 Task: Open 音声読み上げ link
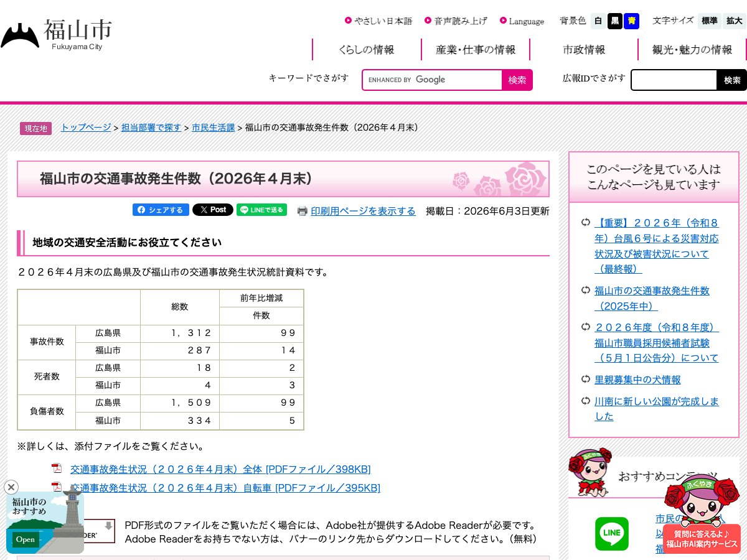(x=456, y=21)
